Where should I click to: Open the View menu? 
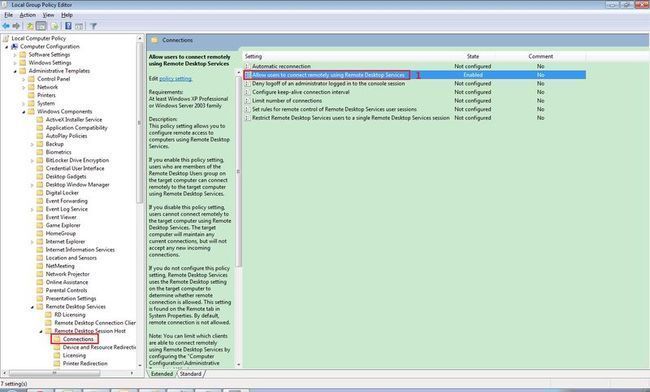point(48,15)
